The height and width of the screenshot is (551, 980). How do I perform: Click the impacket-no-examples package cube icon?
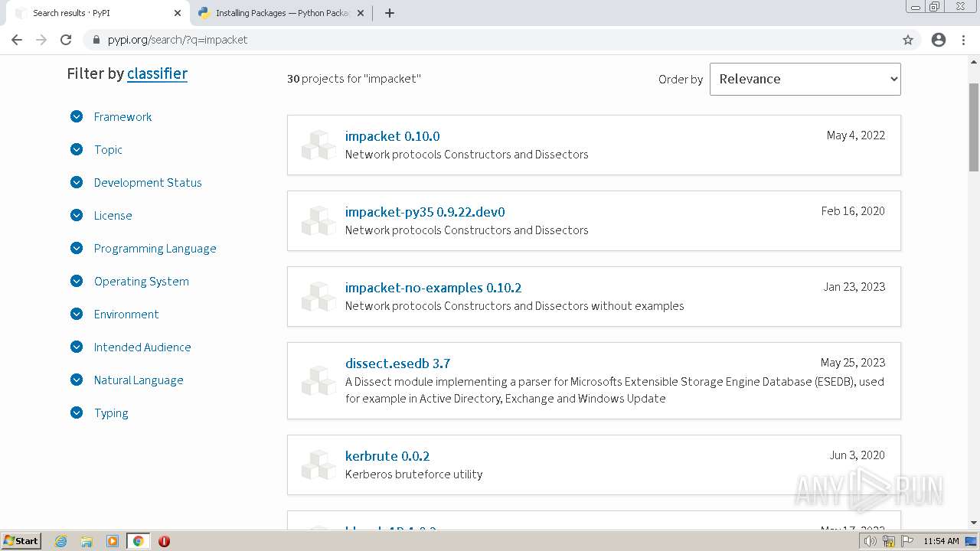coord(318,296)
